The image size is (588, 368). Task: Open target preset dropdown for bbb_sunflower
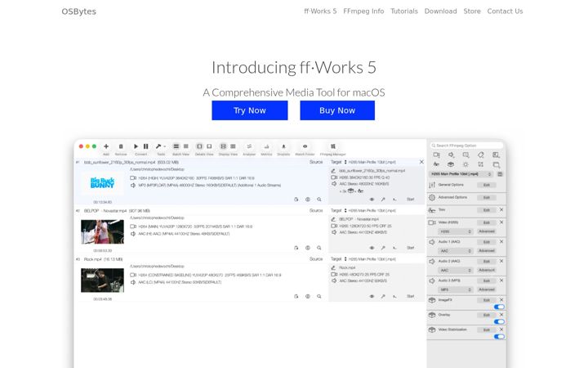coord(370,162)
